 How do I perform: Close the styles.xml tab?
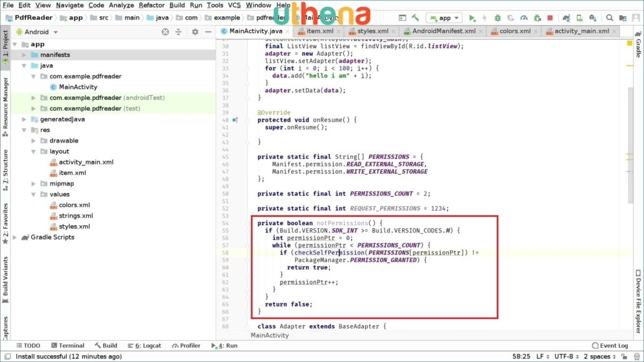(393, 32)
